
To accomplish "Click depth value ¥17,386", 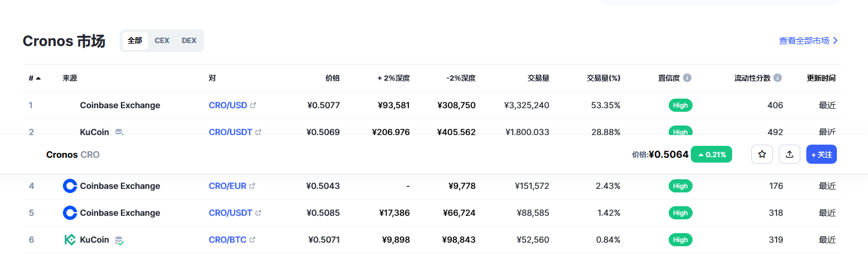I will pos(394,213).
